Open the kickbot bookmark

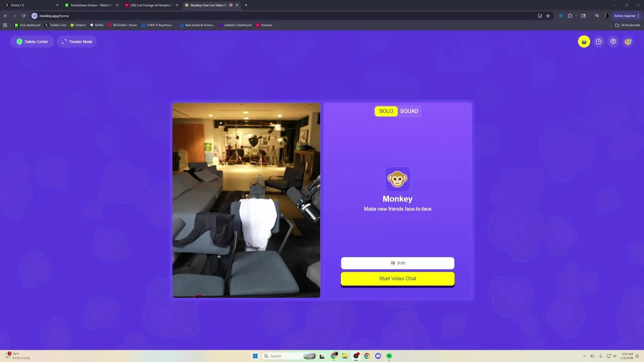pos(78,25)
